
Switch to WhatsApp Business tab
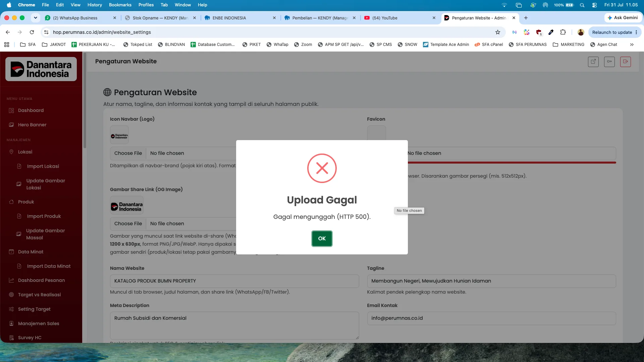point(80,18)
